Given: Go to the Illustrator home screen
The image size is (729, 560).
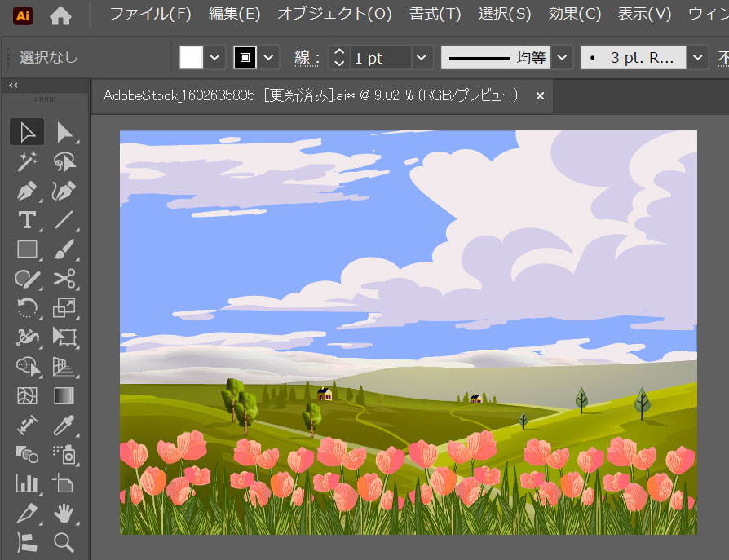Looking at the screenshot, I should [60, 15].
